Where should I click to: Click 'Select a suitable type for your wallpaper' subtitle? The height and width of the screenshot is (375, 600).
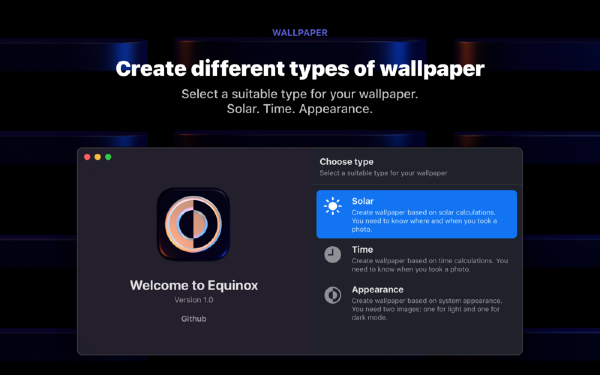click(383, 173)
